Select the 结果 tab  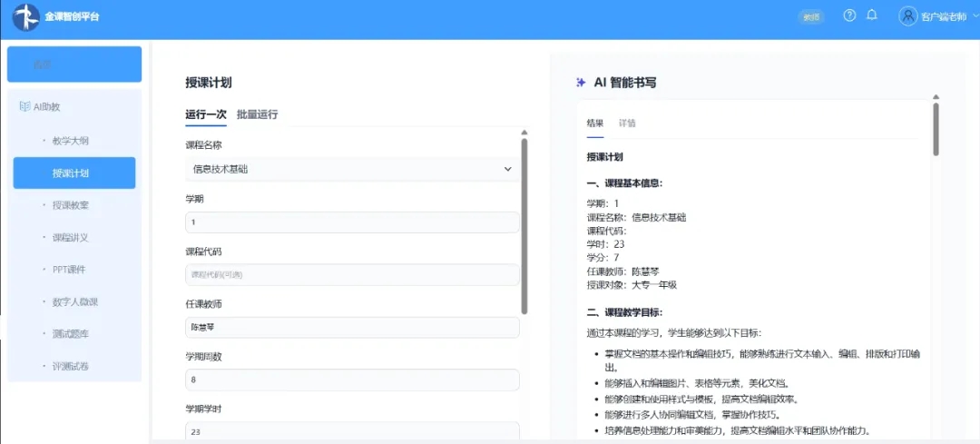[x=595, y=123]
